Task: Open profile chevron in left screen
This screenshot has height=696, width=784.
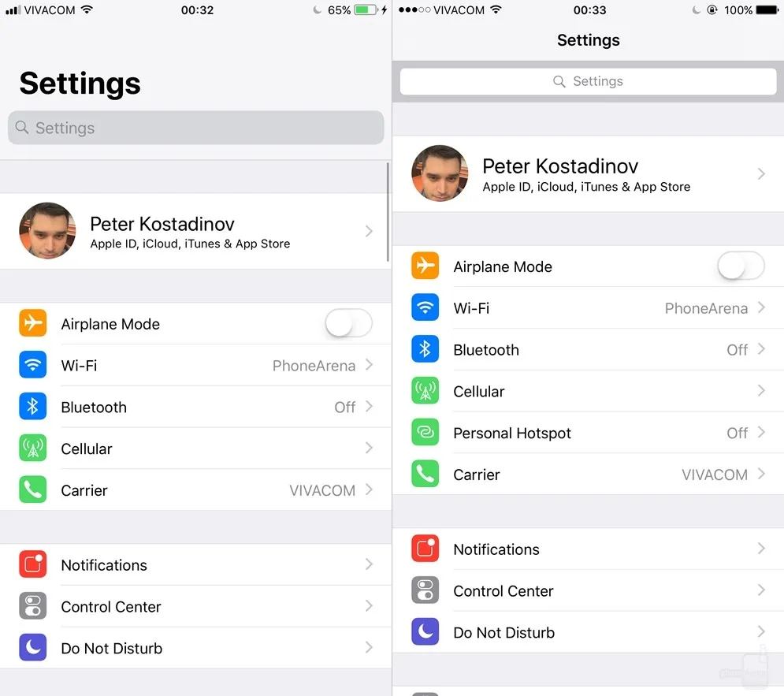Action: 369,231
